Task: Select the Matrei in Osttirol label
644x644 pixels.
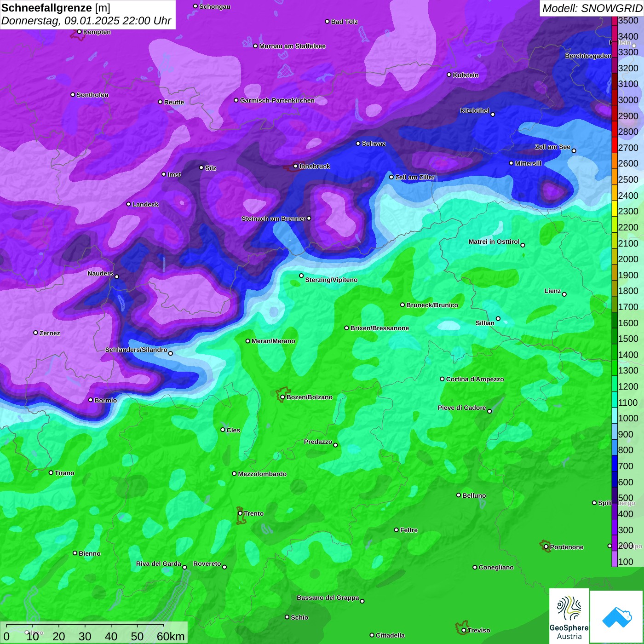Action: pyautogui.click(x=494, y=241)
